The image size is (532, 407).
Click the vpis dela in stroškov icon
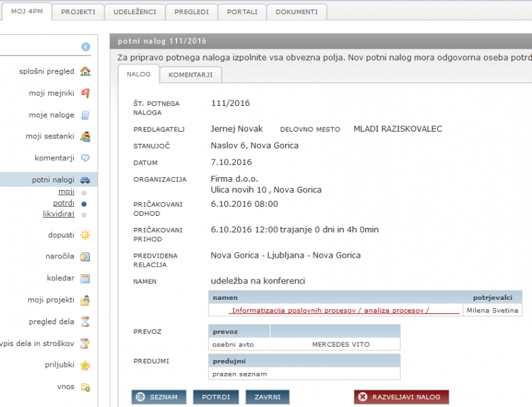[85, 343]
